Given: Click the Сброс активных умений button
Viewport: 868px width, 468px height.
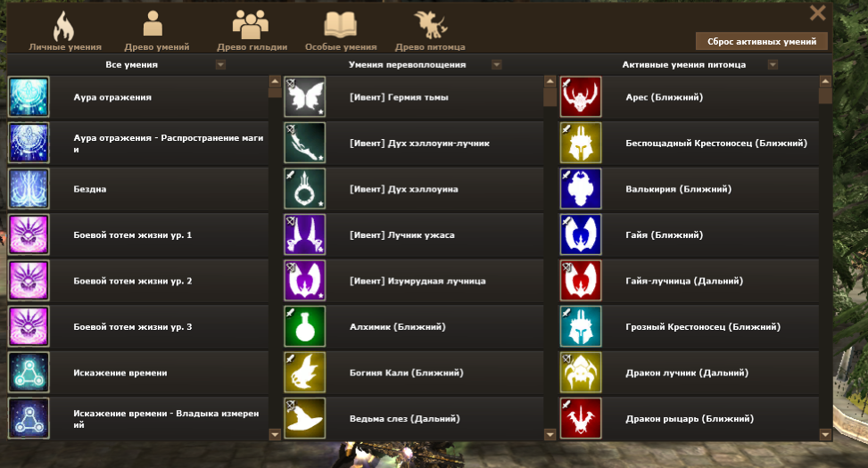Looking at the screenshot, I should click(x=762, y=42).
